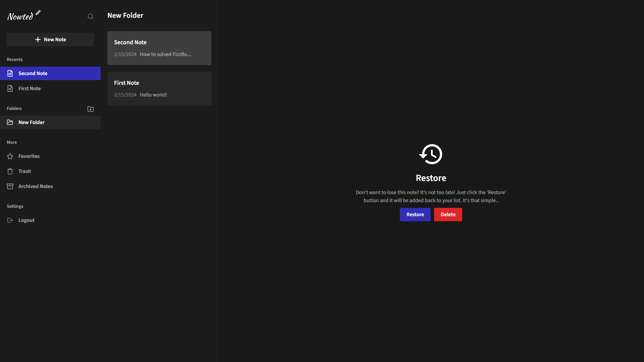The width and height of the screenshot is (644, 362).
Task: Click the Second Note document icon
Action: coord(10,73)
